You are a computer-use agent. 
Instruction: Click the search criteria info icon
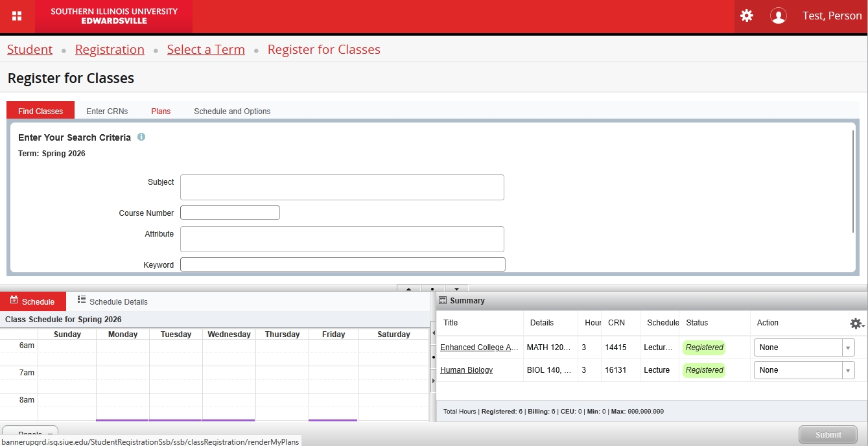pyautogui.click(x=141, y=137)
